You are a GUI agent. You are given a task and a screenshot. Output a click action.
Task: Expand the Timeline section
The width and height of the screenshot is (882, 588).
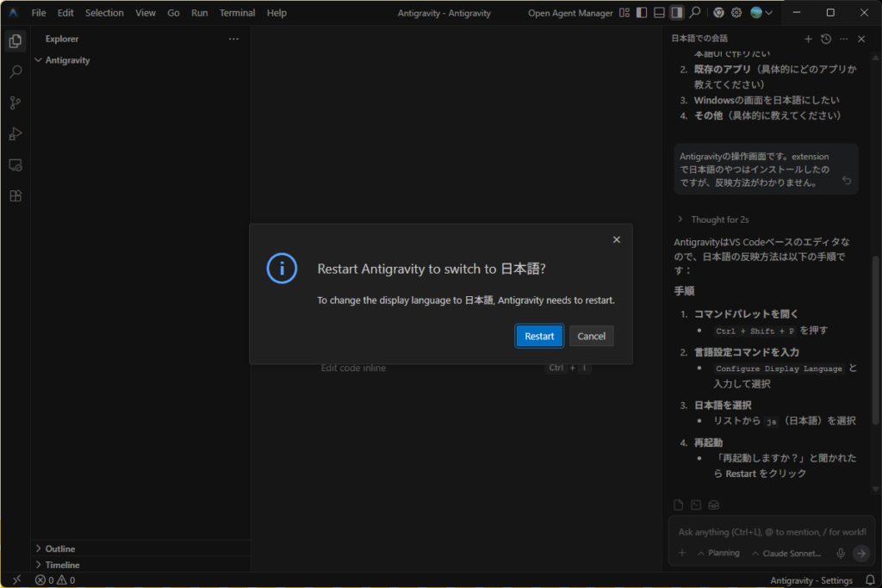62,565
